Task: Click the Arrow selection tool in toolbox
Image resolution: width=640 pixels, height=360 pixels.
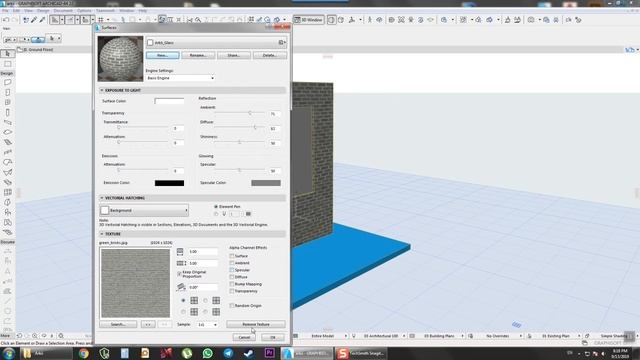Action: click(x=7, y=53)
